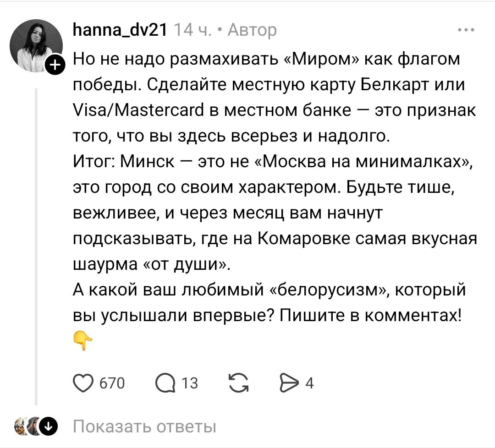Viewport: 495px width, 448px height.
Task: Click the "Автор" author label
Action: [x=252, y=31]
